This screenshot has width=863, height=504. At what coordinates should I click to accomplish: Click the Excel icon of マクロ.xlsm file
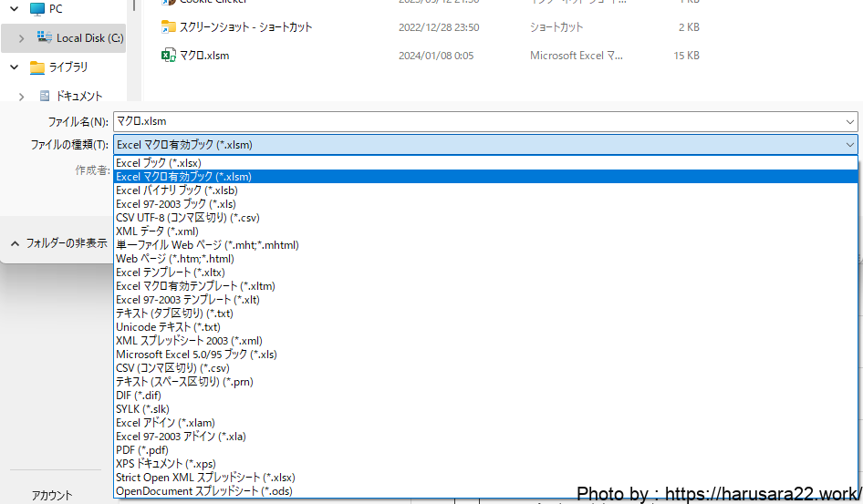pyautogui.click(x=168, y=56)
